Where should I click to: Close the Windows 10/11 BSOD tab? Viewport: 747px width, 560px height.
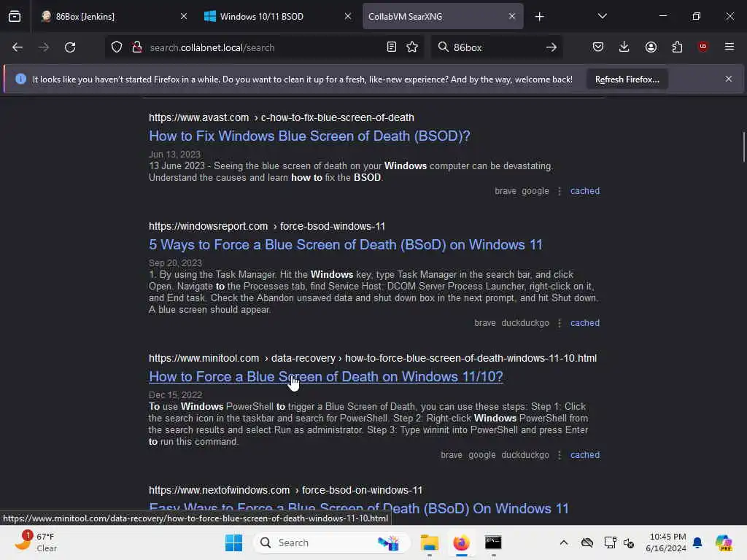[x=348, y=16]
